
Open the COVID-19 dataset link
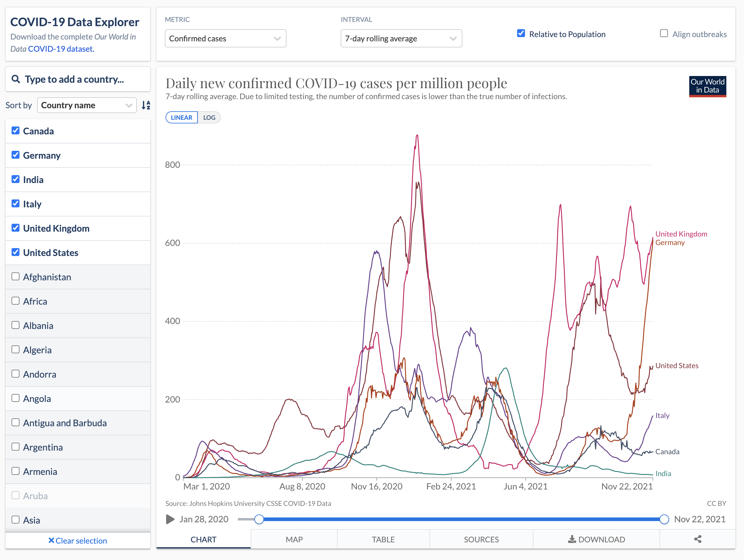[61, 49]
